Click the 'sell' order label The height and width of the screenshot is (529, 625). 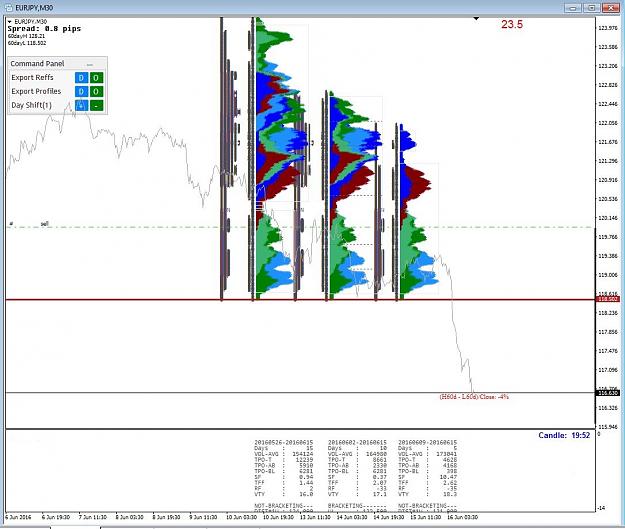pyautogui.click(x=45, y=224)
